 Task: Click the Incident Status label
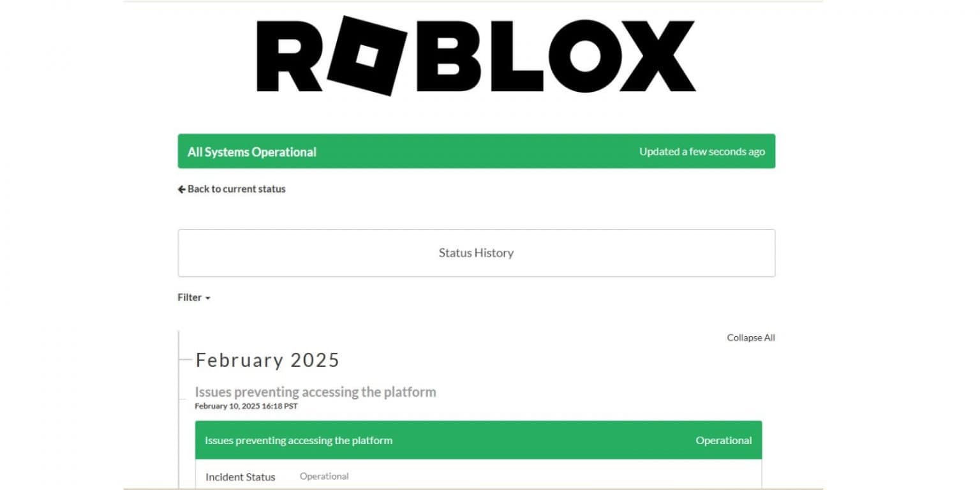[x=241, y=477]
